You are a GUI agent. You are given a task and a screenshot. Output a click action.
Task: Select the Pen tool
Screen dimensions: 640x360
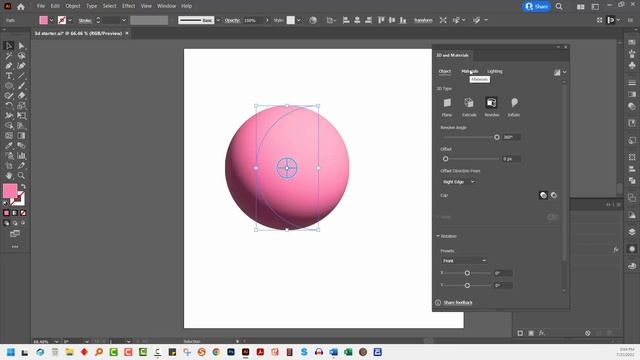point(9,66)
